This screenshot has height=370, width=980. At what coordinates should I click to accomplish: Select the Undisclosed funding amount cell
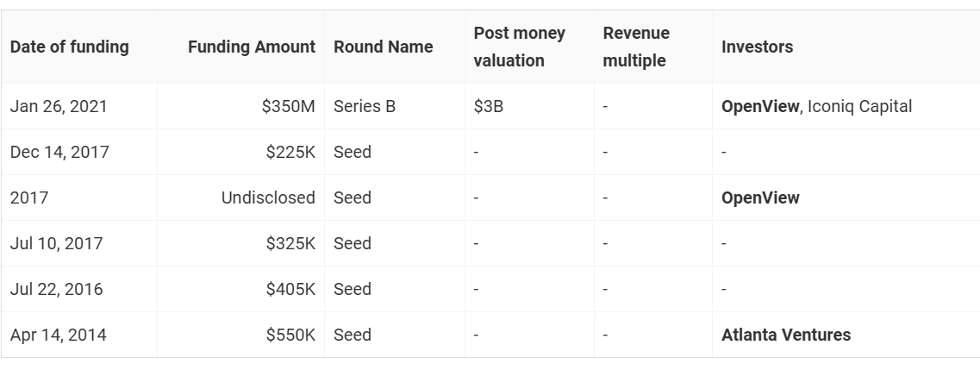coord(268,198)
